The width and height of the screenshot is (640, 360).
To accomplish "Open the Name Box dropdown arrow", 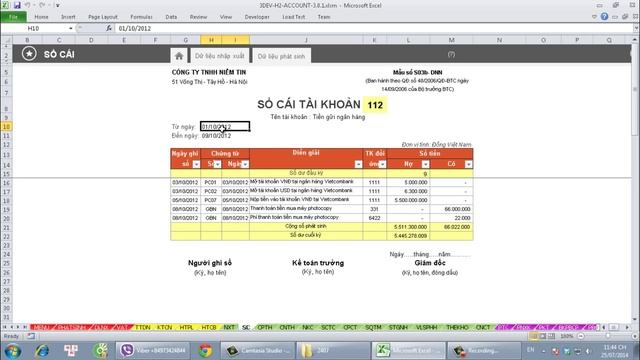I will pos(71,28).
